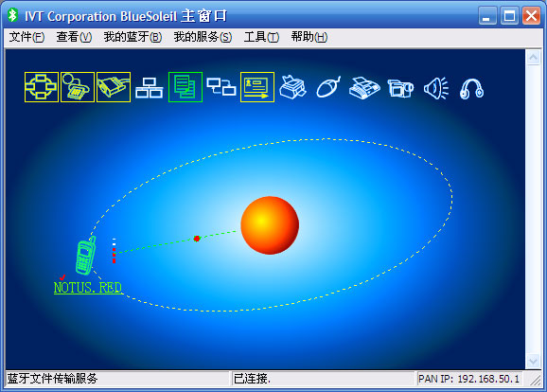547x392 pixels.
Task: Open the 我的蓝牙(B) menu
Action: click(132, 37)
